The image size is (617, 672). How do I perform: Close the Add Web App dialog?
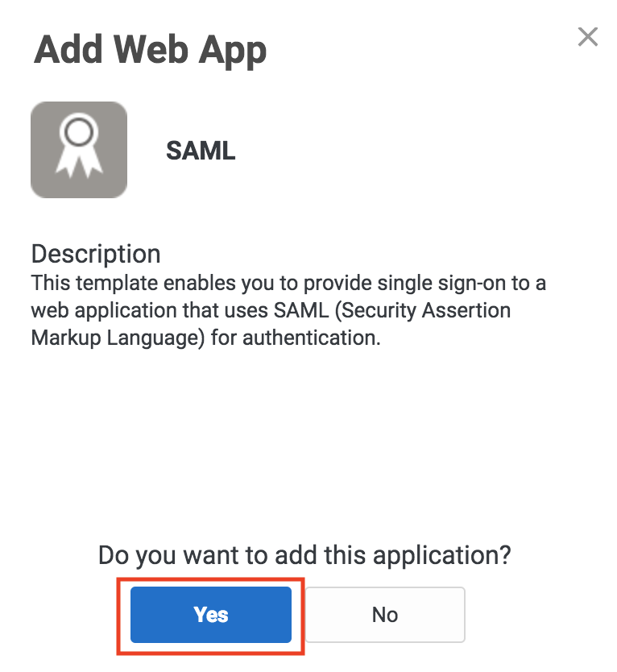pos(587,37)
